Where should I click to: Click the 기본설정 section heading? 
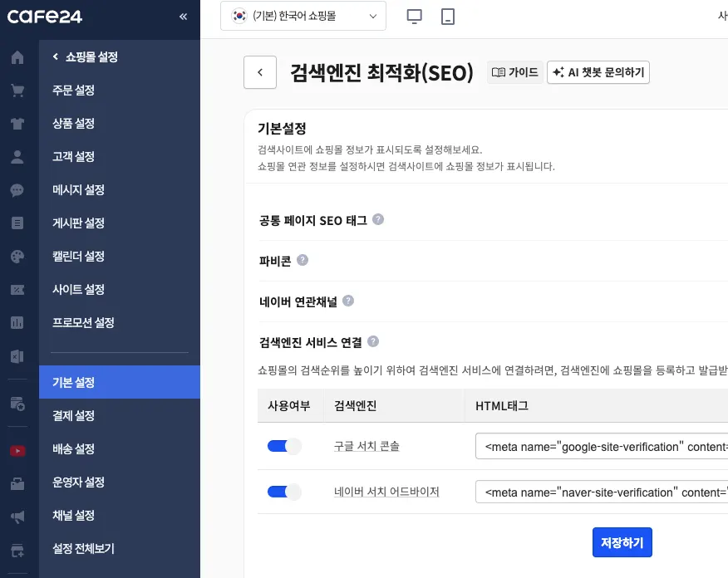(x=282, y=129)
